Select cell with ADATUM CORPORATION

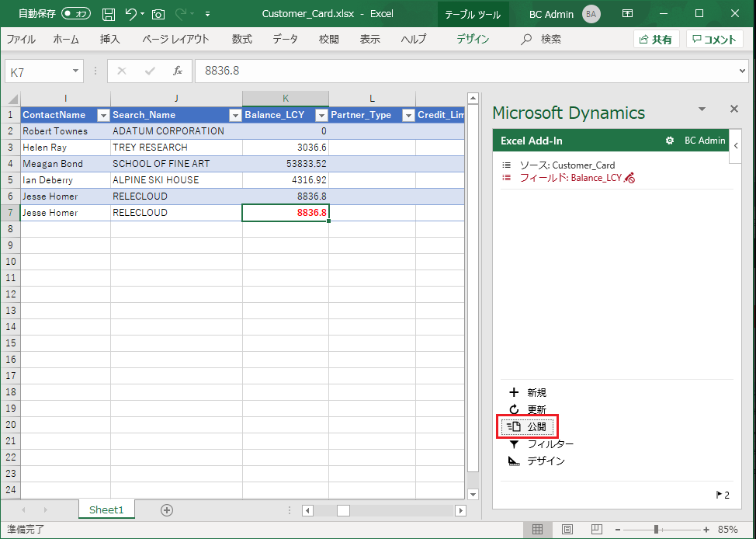176,130
